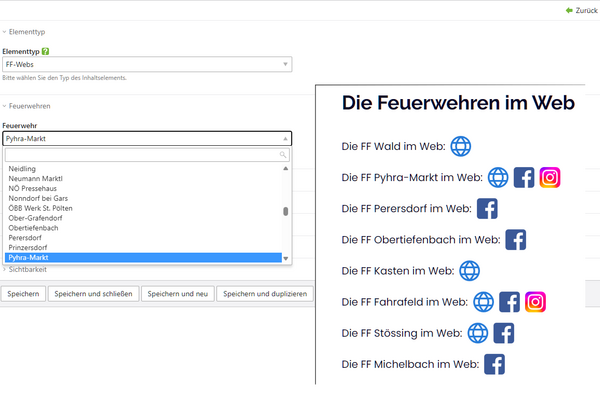Collapse the Feuerwehren section
600x400 pixels.
(x=28, y=106)
